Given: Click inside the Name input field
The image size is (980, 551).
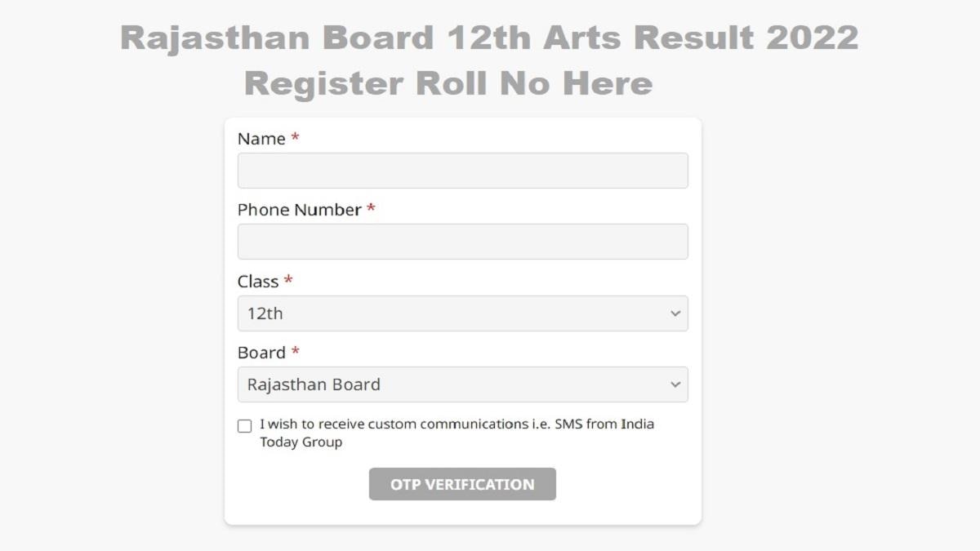Looking at the screenshot, I should point(462,170).
